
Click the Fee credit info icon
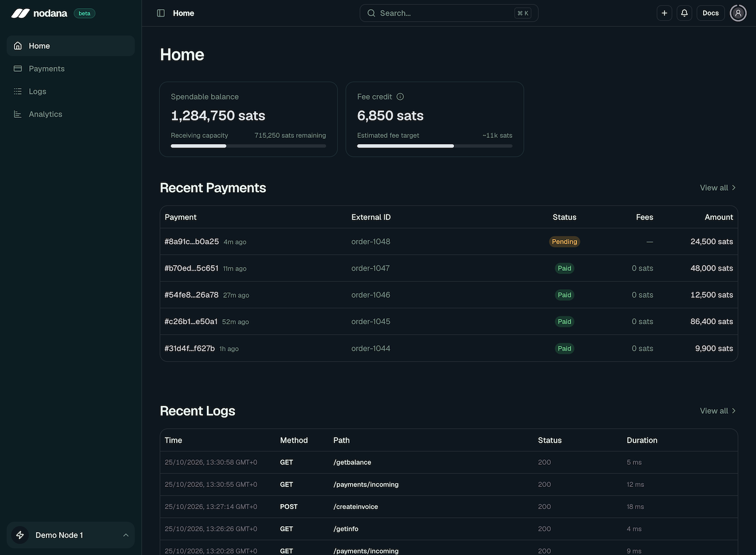click(x=400, y=97)
